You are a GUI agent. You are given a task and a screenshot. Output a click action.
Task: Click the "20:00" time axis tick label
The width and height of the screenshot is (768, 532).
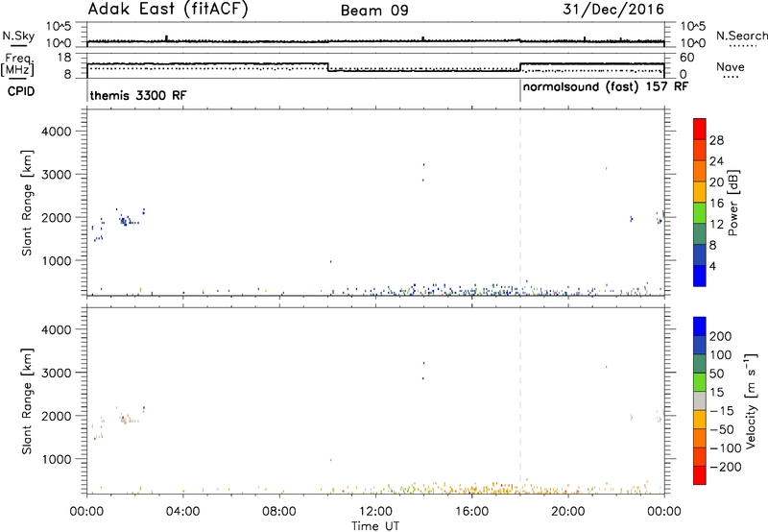click(x=568, y=512)
